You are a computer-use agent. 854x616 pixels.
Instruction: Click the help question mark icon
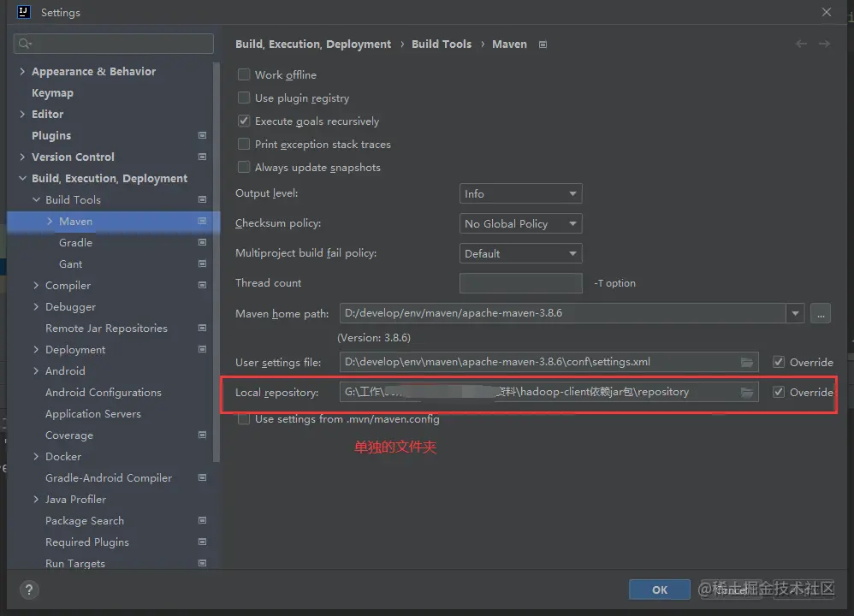point(29,589)
